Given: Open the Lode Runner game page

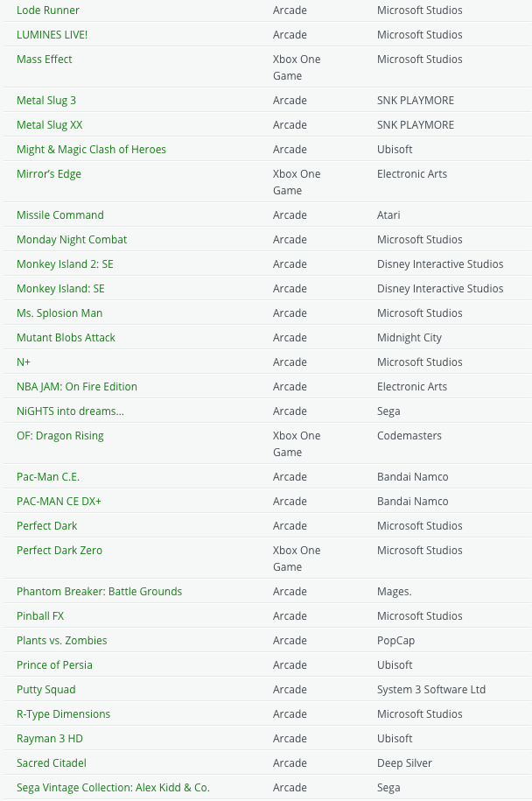Looking at the screenshot, I should tap(48, 10).
